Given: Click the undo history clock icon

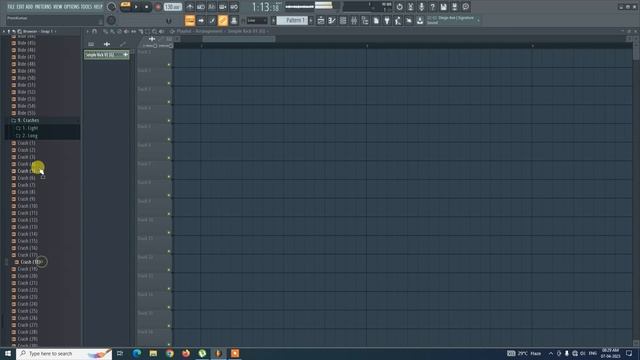Looking at the screenshot, I should pyautogui.click(x=400, y=7).
